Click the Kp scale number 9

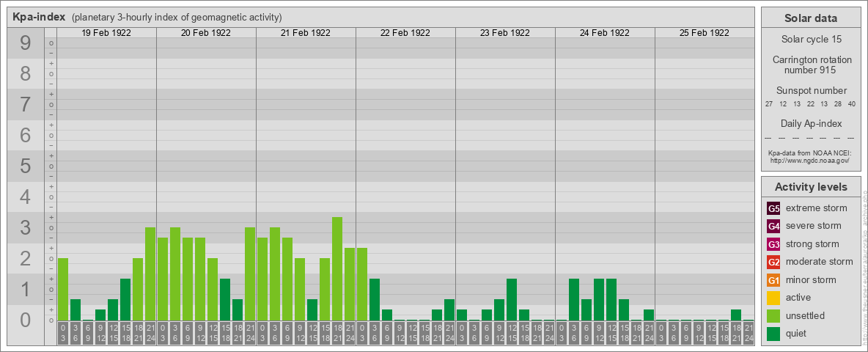coord(25,43)
